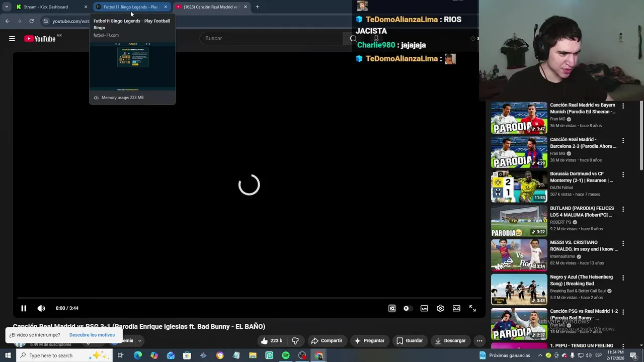Open the HQ quality icon in player controls
Image resolution: width=644 pixels, height=362 pixels.
pos(392,308)
